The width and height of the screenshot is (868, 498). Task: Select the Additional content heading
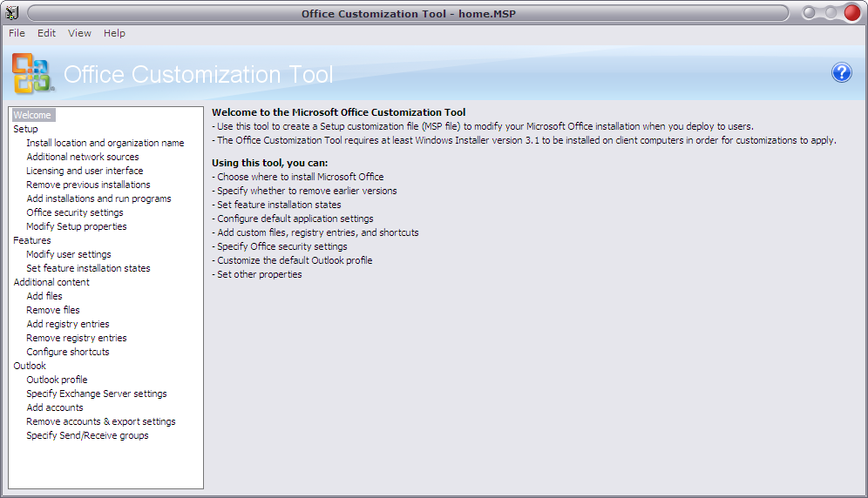[x=51, y=282]
